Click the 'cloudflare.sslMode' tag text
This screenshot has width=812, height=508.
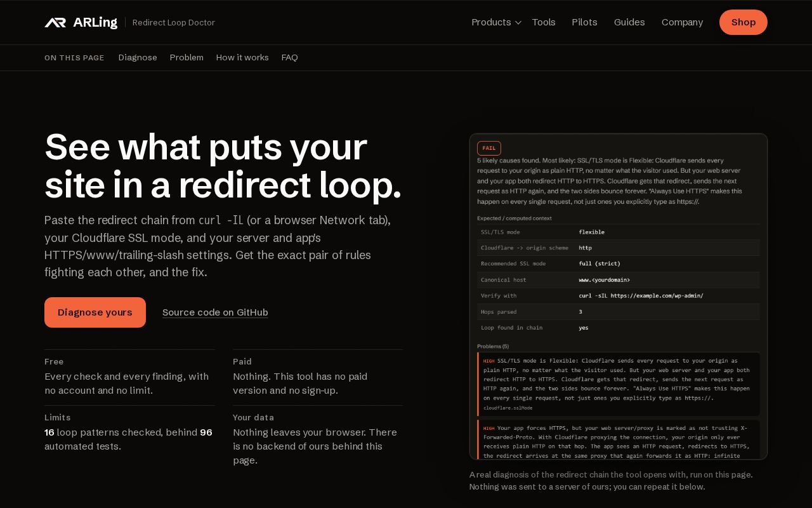tap(508, 408)
